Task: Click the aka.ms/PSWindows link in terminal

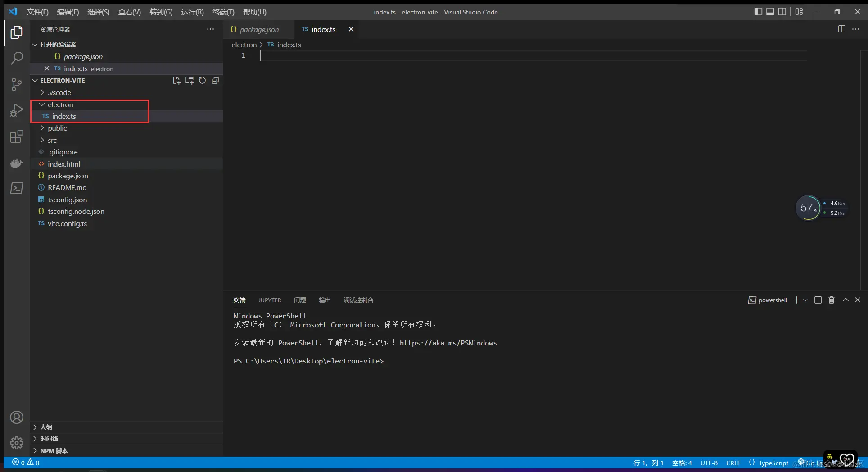Action: tap(448, 343)
